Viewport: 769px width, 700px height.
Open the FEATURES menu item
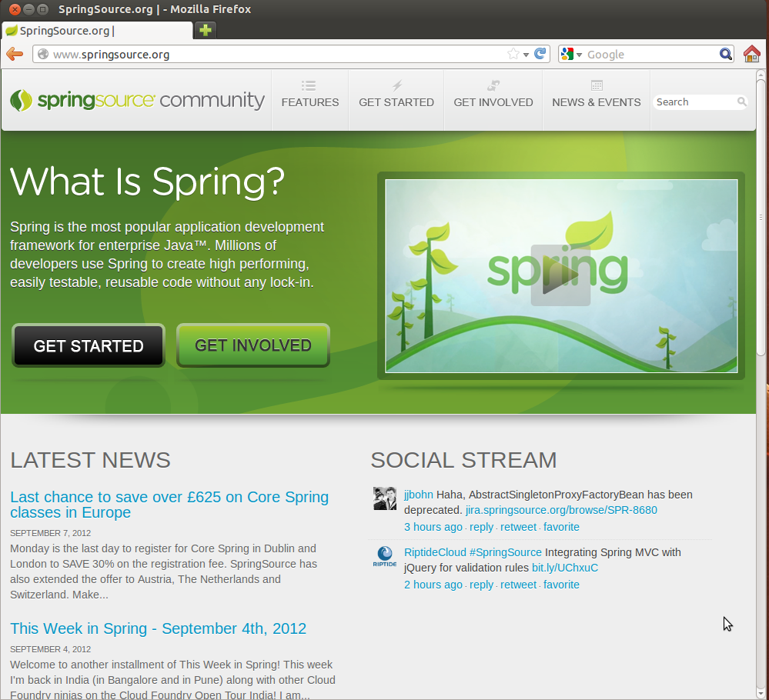pyautogui.click(x=309, y=101)
